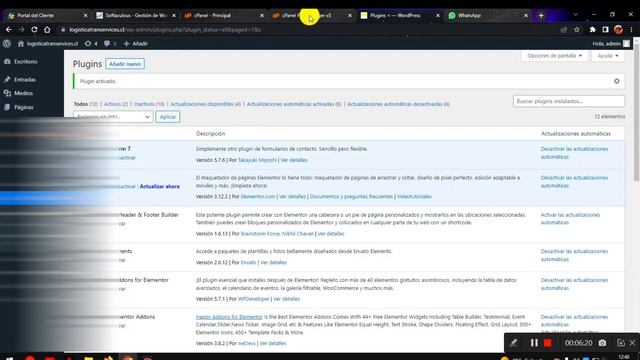The height and width of the screenshot is (360, 640).
Task: Open the browser home icon
Action: [47, 30]
